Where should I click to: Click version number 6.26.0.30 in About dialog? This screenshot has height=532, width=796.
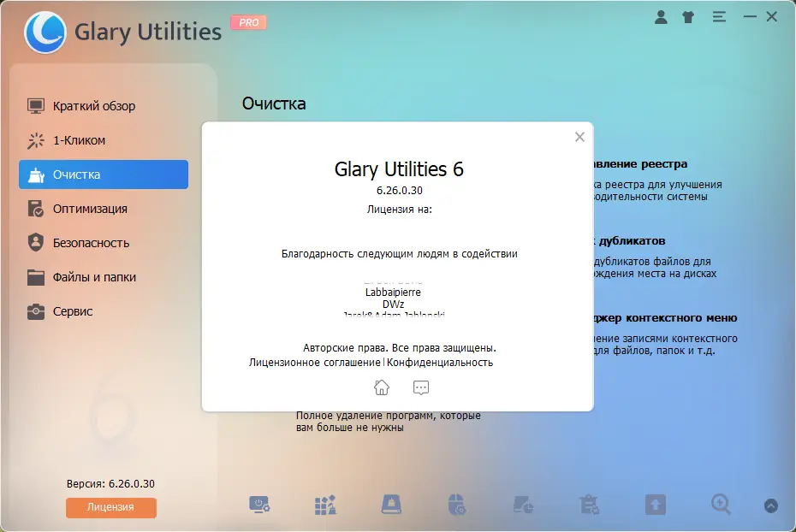[399, 190]
